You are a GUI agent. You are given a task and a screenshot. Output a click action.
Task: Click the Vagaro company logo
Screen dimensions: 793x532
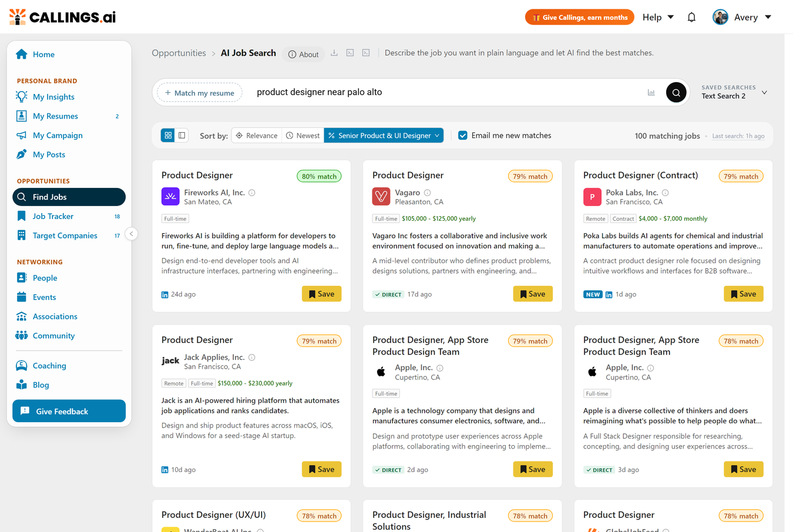381,197
